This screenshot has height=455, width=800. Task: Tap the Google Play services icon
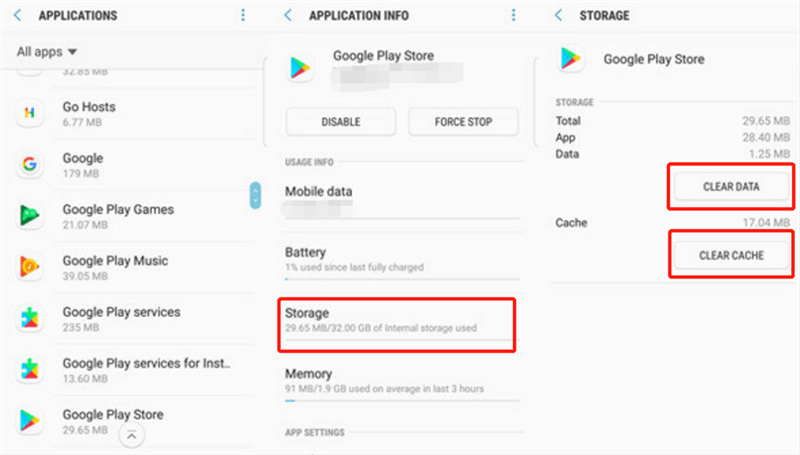click(x=31, y=318)
